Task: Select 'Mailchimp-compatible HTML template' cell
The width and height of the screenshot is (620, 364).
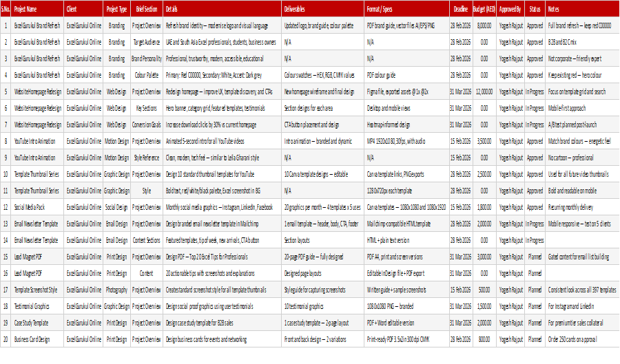Action: pyautogui.click(x=406, y=224)
